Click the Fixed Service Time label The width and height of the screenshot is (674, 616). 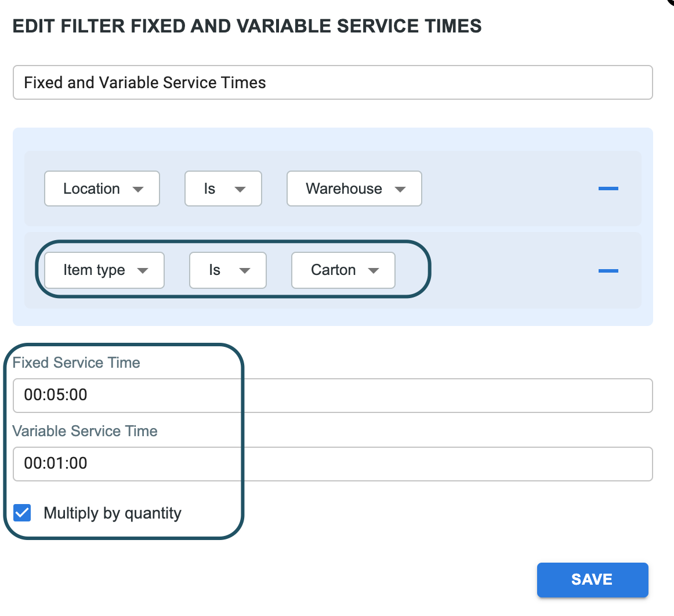click(76, 363)
